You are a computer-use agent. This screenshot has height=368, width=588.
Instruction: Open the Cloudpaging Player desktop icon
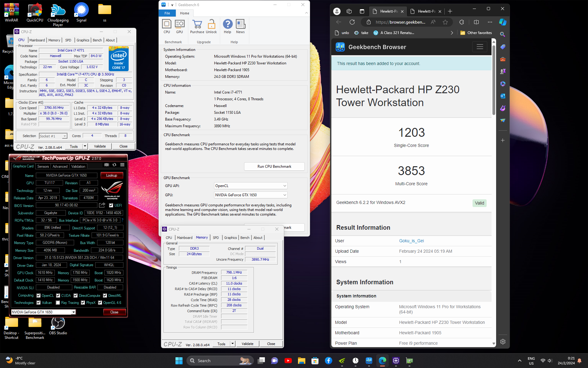58,14
